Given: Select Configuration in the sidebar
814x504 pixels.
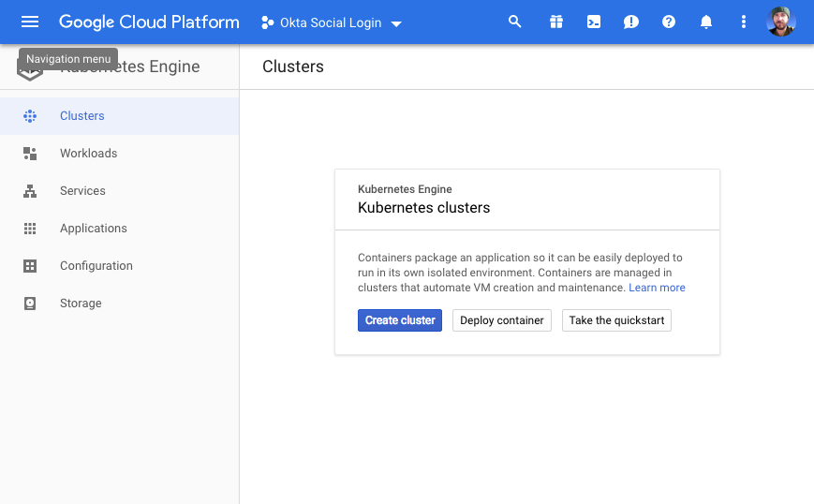Looking at the screenshot, I should click(x=96, y=266).
